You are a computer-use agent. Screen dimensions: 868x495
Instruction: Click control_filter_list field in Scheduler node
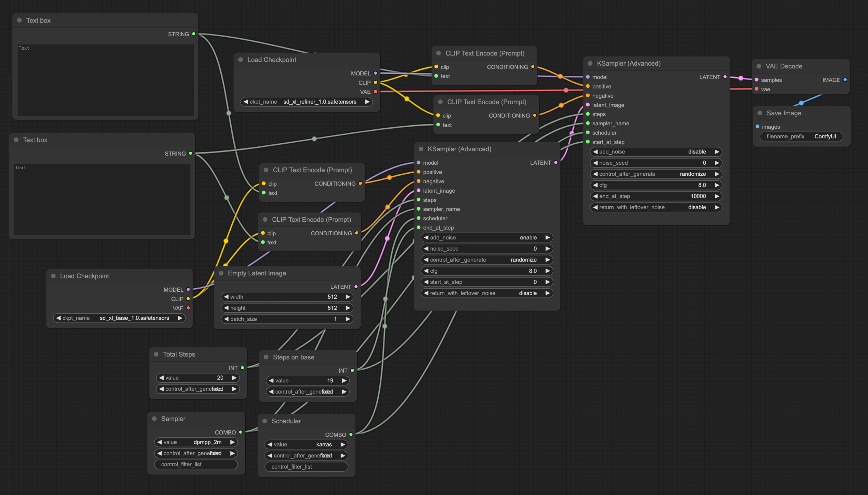coord(306,467)
